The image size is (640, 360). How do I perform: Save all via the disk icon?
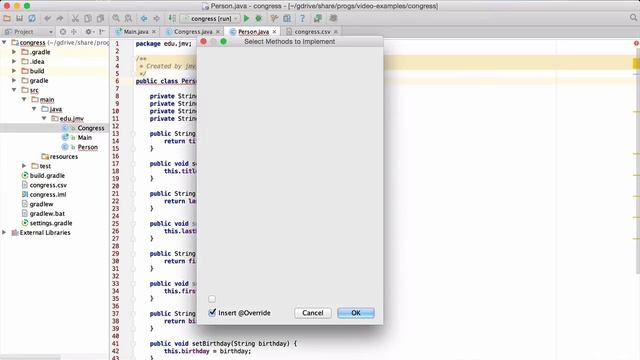(19, 18)
